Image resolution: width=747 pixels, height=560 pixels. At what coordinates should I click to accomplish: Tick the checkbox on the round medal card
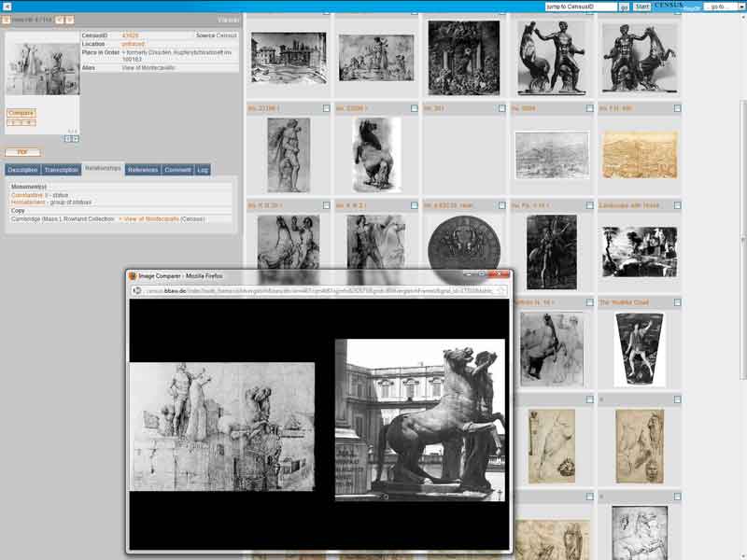click(x=501, y=205)
